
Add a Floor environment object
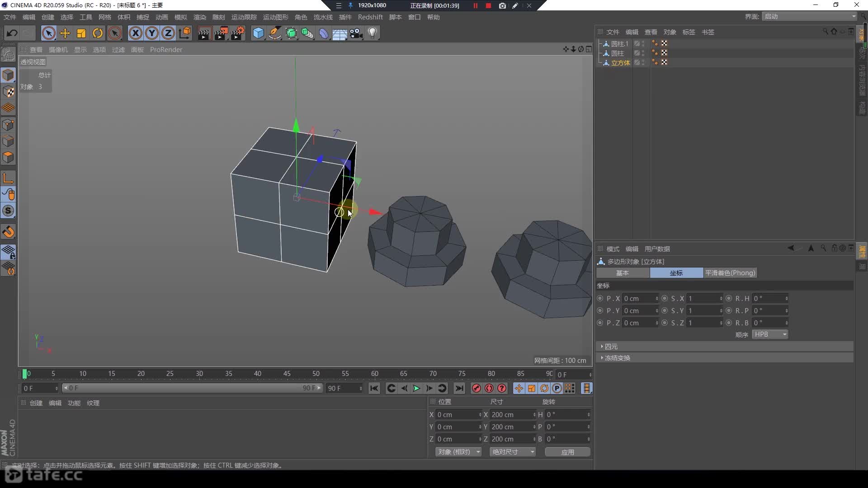340,33
